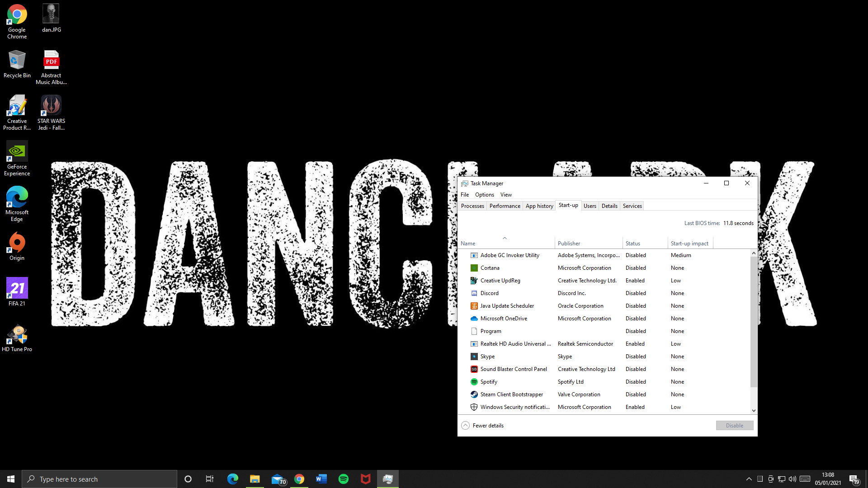Click Valve Corporation publisher text
This screenshot has width=868, height=488.
point(579,394)
